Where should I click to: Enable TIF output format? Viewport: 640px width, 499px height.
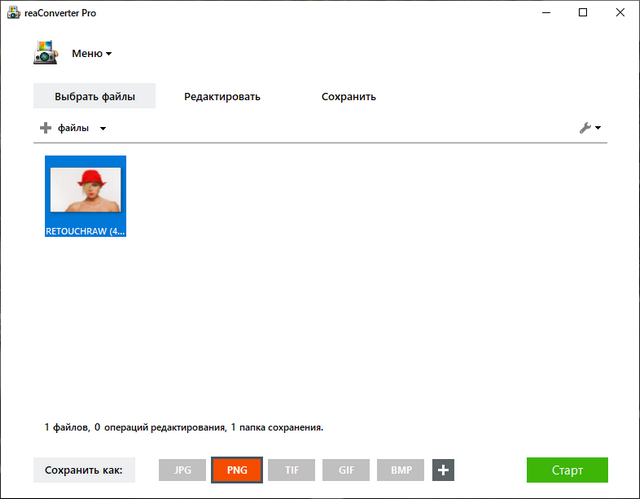coord(292,470)
